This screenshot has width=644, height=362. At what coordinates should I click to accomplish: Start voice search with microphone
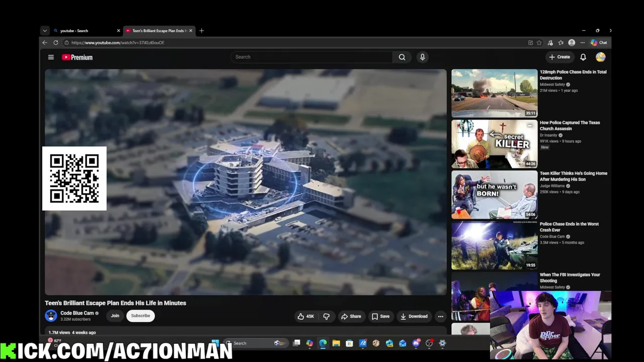[423, 57]
